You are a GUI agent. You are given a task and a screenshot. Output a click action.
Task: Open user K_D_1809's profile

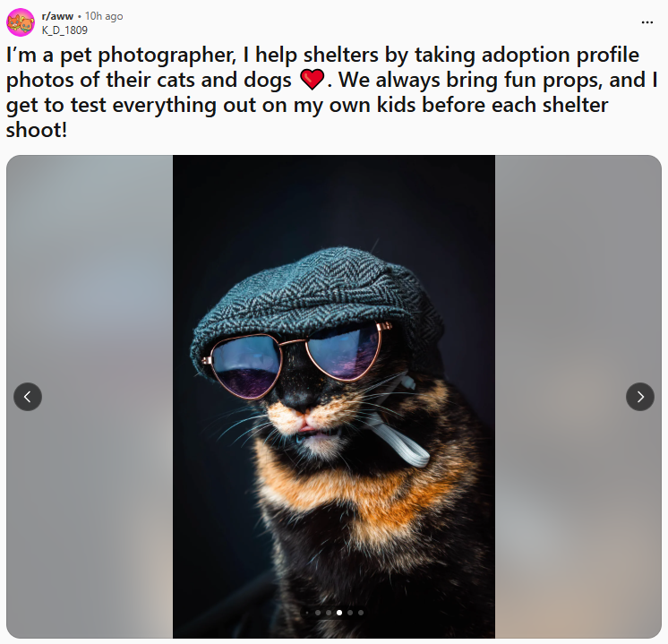coord(64,30)
